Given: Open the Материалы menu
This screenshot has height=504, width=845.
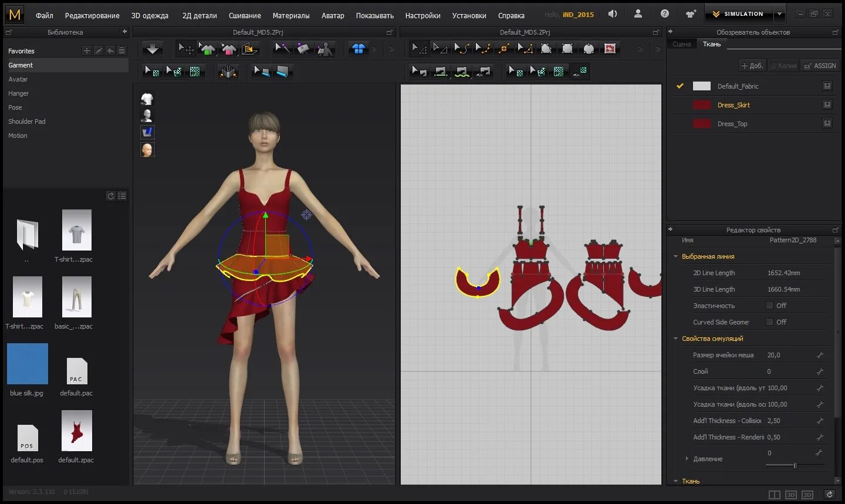Looking at the screenshot, I should point(291,16).
